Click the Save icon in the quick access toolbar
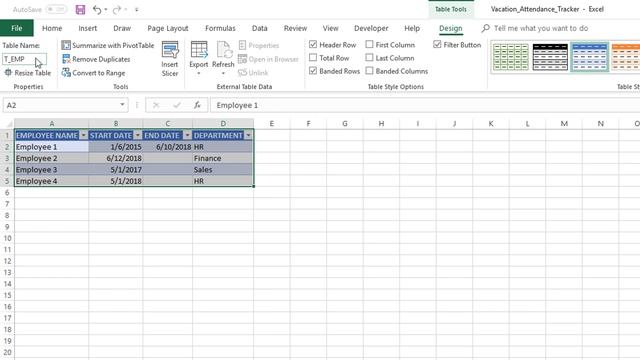 [80, 9]
